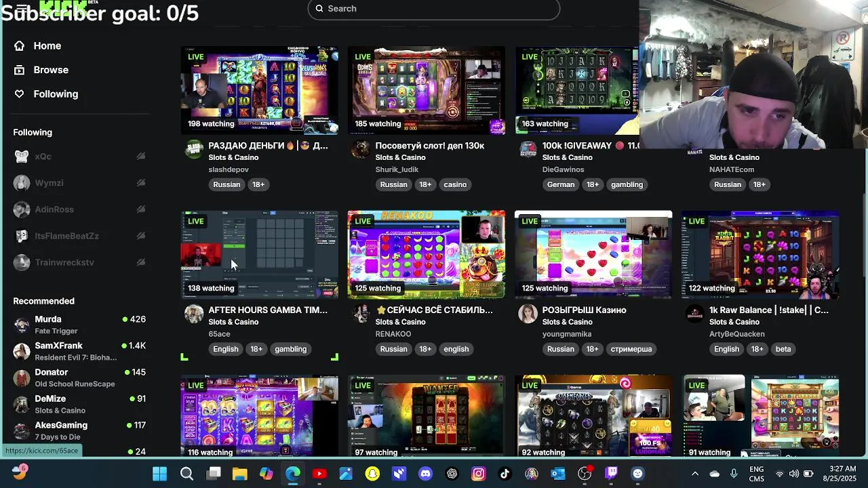Open AkesGaming recommended channel avatar
The image size is (868, 488).
(22, 430)
